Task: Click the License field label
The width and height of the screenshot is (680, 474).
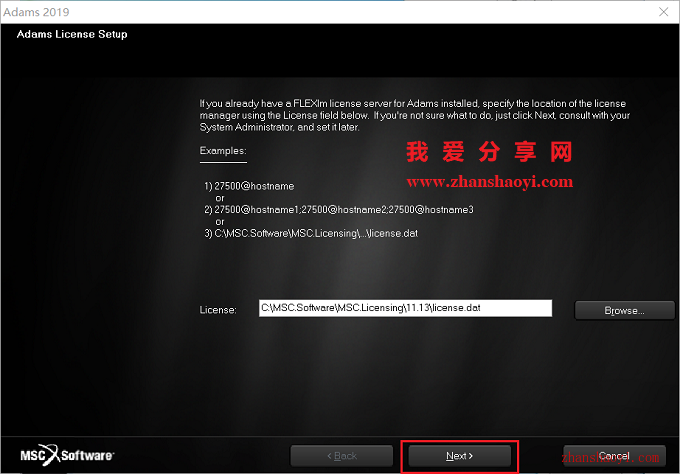Action: tap(218, 310)
